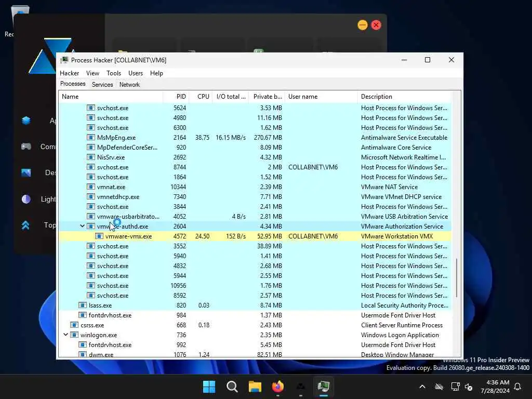Image resolution: width=532 pixels, height=399 pixels.
Task: Select the vmware-authd.exe process name
Action: point(123,227)
